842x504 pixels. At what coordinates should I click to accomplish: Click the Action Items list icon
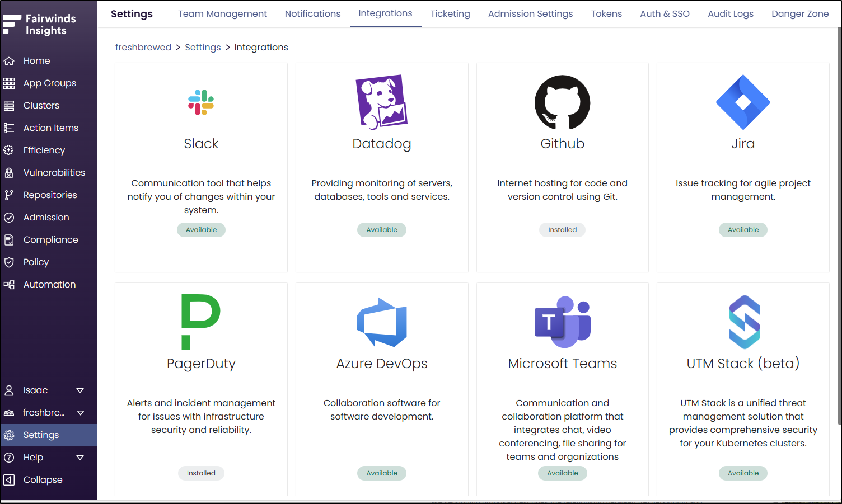click(9, 128)
